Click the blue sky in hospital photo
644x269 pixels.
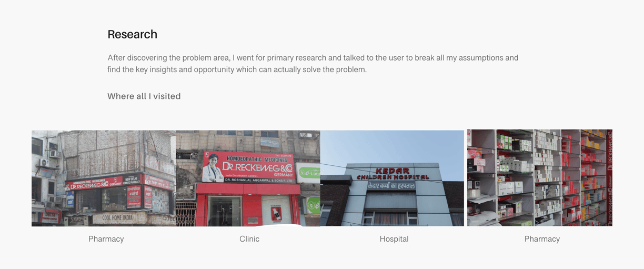(x=392, y=147)
